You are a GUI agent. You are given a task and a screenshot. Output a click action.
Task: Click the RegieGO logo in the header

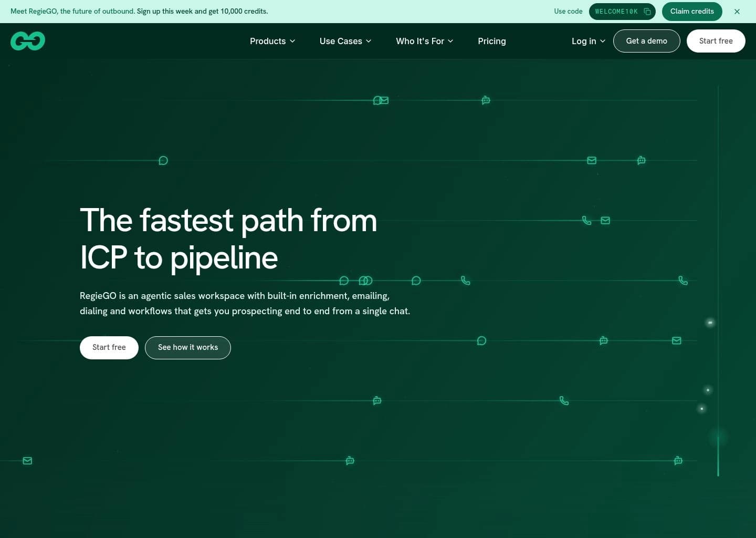click(28, 41)
